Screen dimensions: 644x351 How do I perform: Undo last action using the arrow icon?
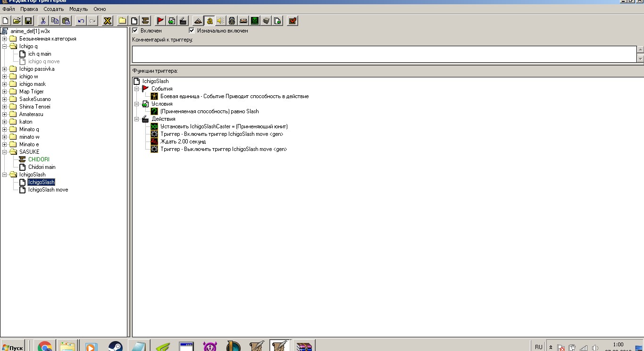coord(81,21)
